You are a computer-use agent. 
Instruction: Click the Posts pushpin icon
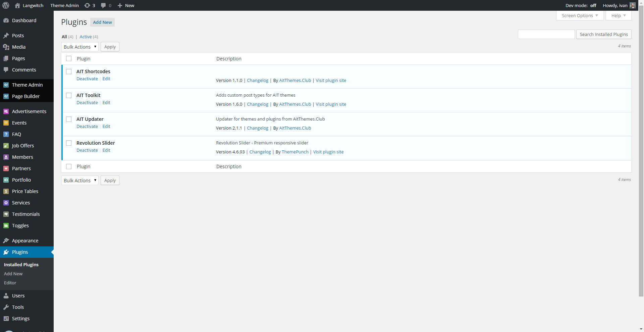point(6,36)
